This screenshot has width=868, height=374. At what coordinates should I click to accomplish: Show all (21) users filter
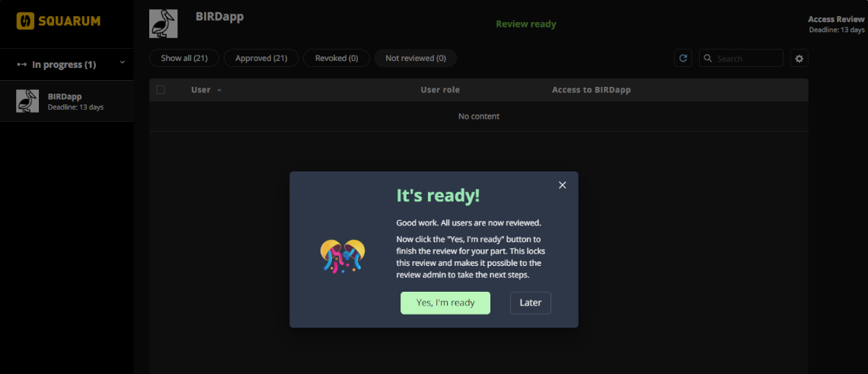[x=184, y=58]
